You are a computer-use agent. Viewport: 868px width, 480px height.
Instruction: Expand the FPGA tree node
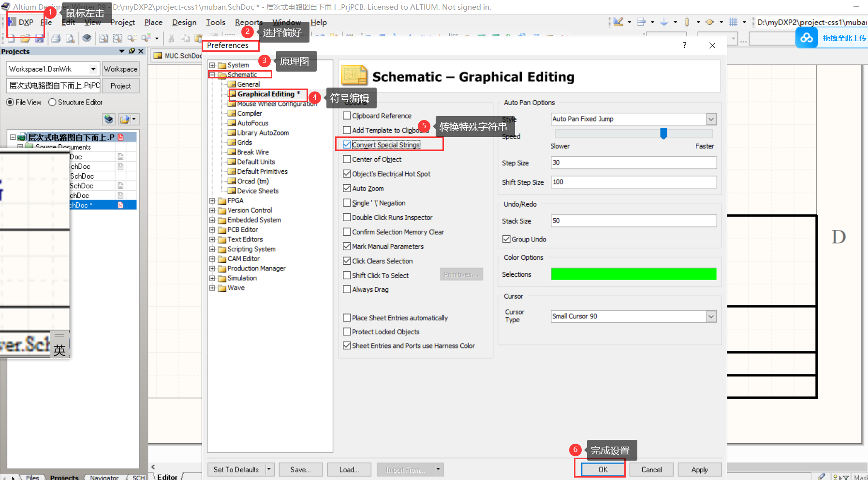click(x=212, y=200)
